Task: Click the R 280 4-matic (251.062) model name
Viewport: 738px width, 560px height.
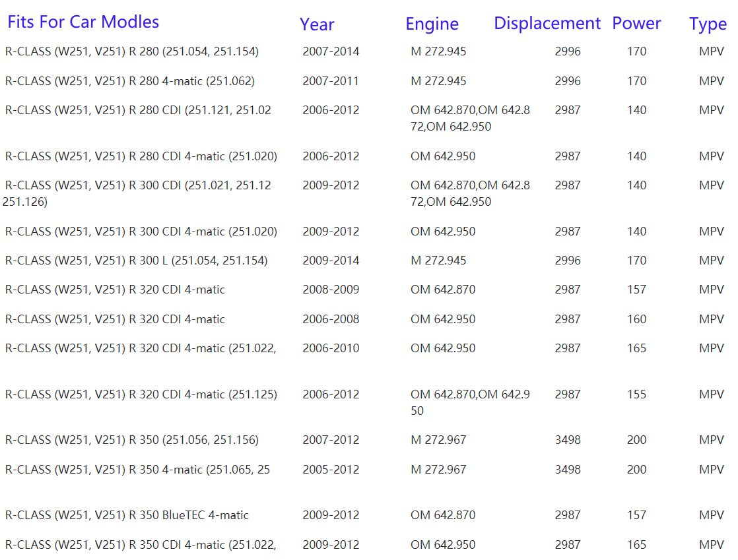Action: pyautogui.click(x=130, y=81)
